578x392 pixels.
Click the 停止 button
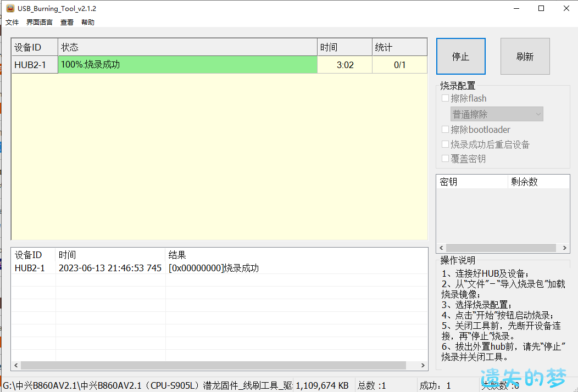tap(460, 57)
